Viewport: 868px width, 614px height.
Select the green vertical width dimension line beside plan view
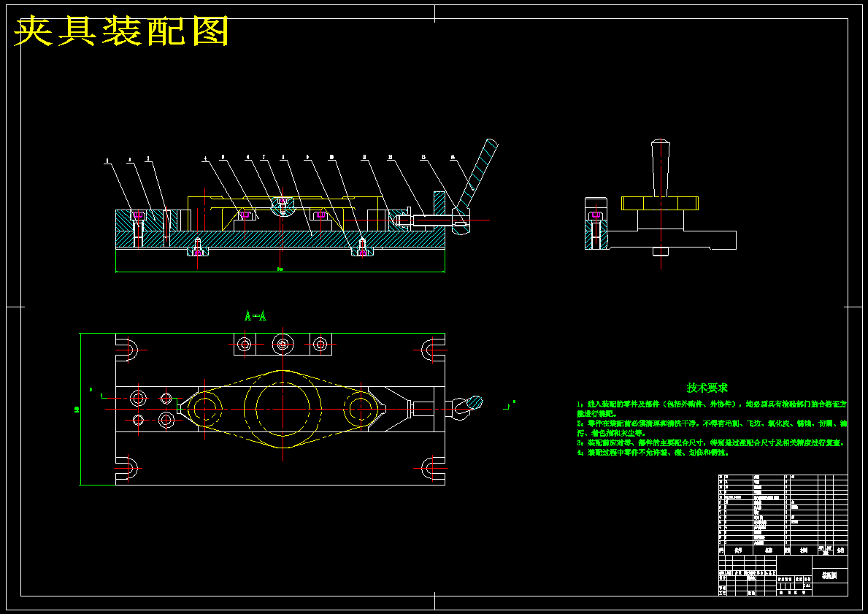81,409
